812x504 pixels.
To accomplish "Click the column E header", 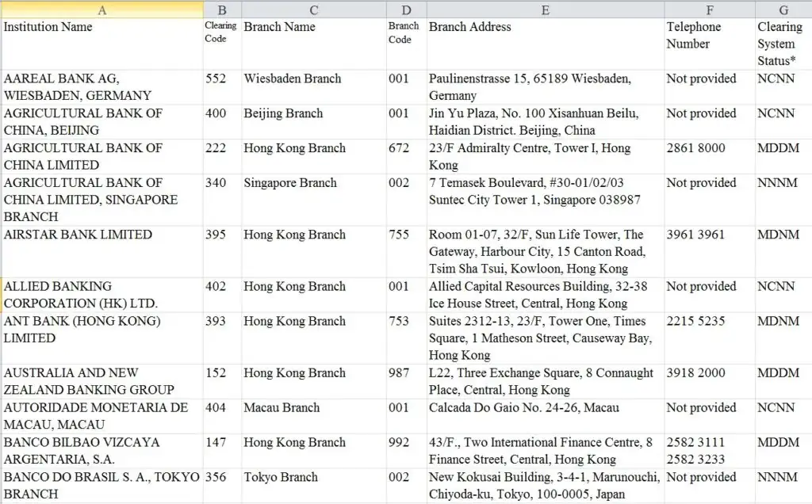I will 545,10.
